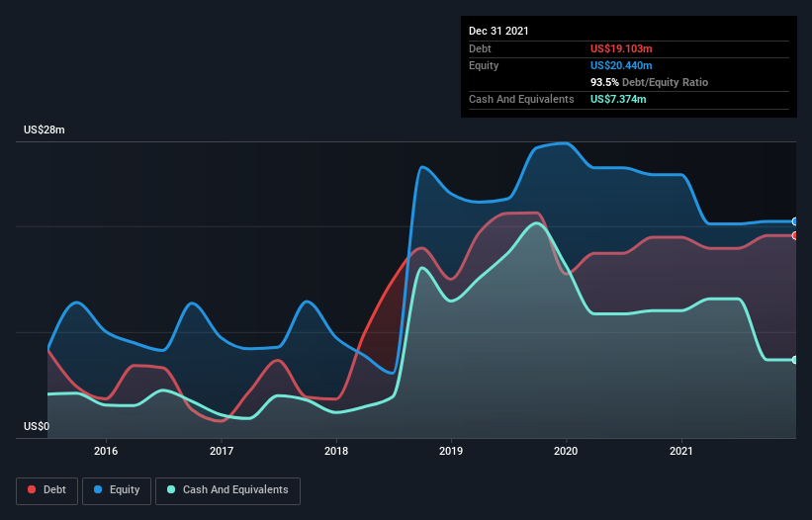Click the US$7.374m cash value

click(x=618, y=99)
